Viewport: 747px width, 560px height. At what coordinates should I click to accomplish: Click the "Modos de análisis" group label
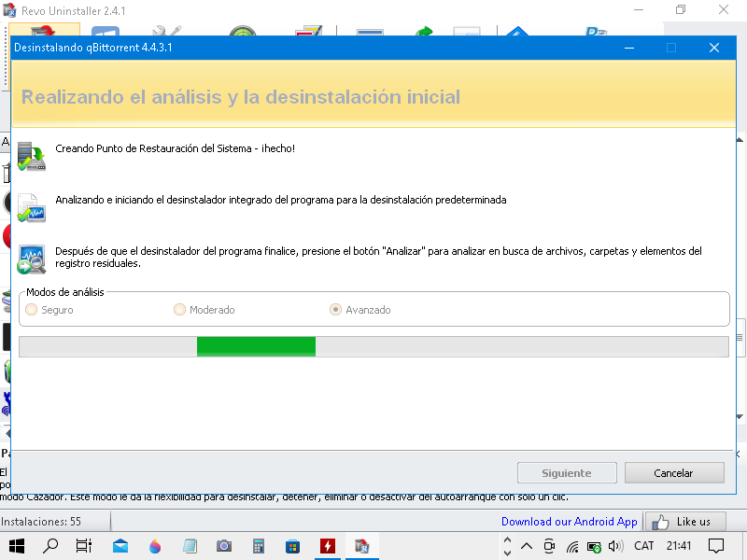(x=65, y=292)
